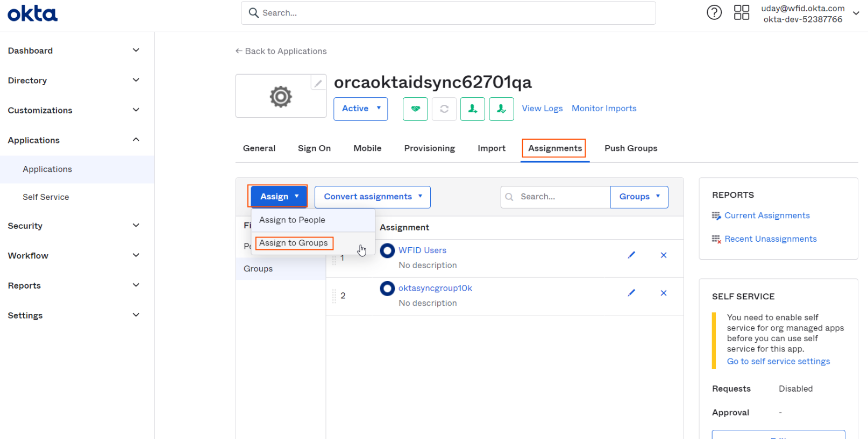Choose Assign to People menu item
The image size is (868, 439).
click(313, 220)
